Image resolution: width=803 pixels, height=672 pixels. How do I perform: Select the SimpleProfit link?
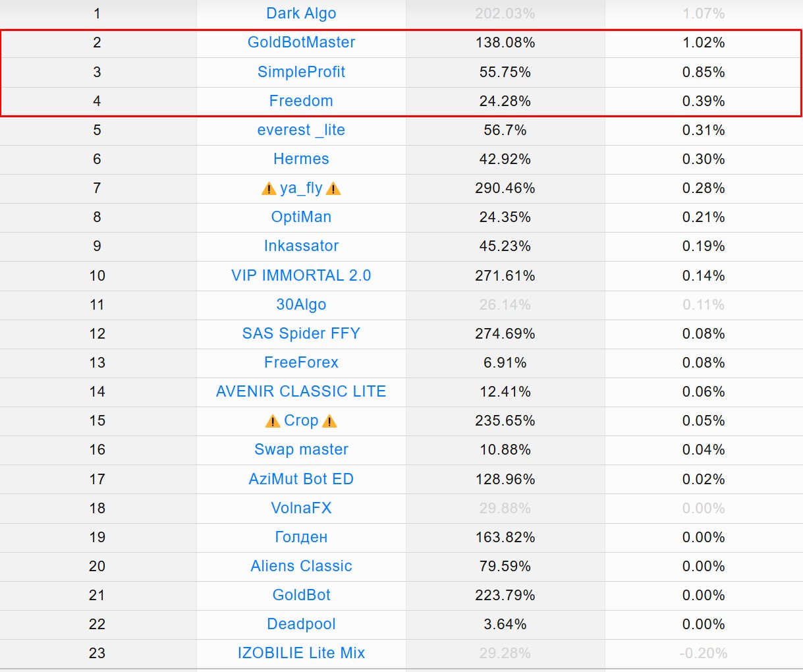(301, 72)
